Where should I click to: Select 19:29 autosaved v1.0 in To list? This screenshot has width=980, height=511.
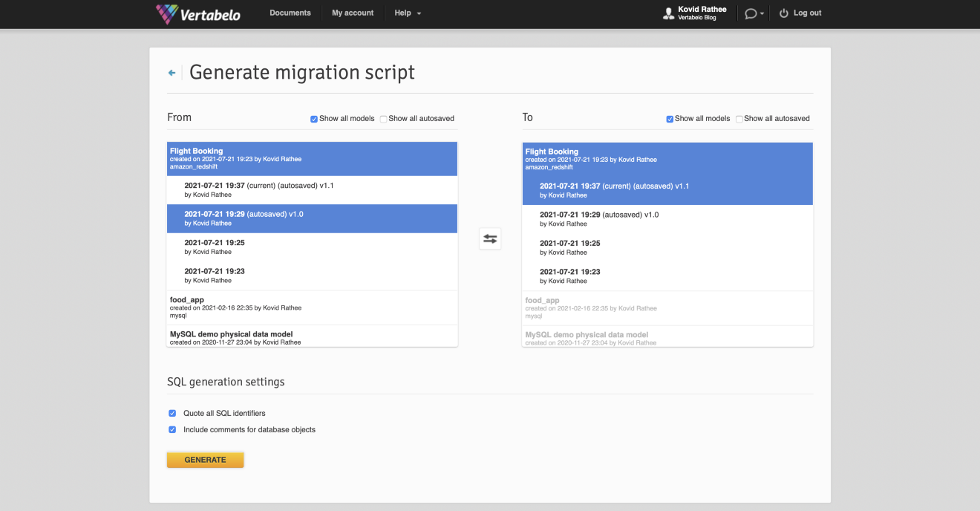pyautogui.click(x=667, y=219)
